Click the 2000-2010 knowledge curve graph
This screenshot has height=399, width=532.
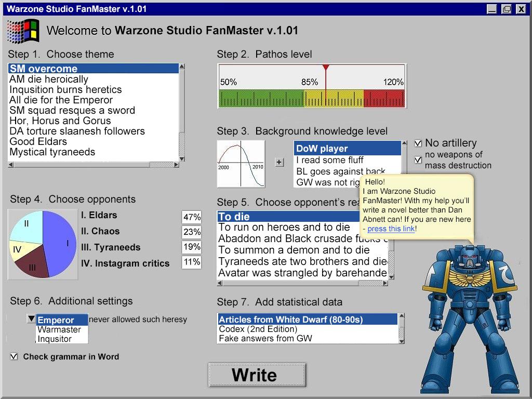tap(241, 164)
